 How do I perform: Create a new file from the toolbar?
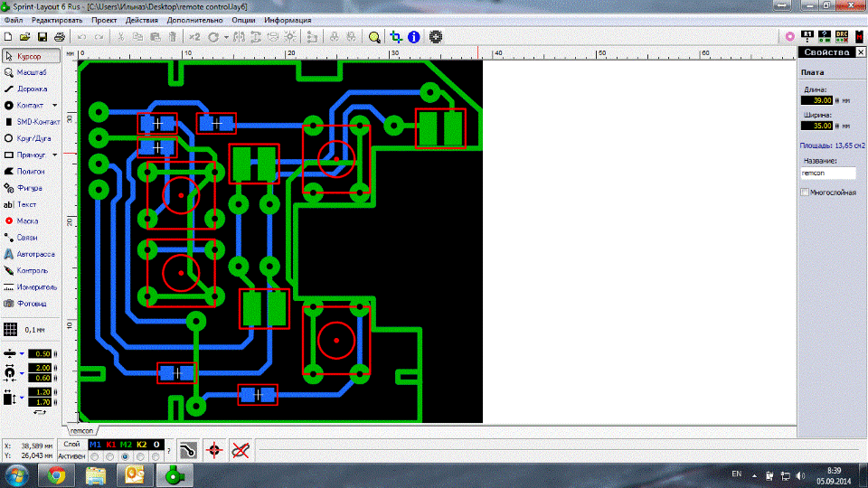pyautogui.click(x=8, y=37)
